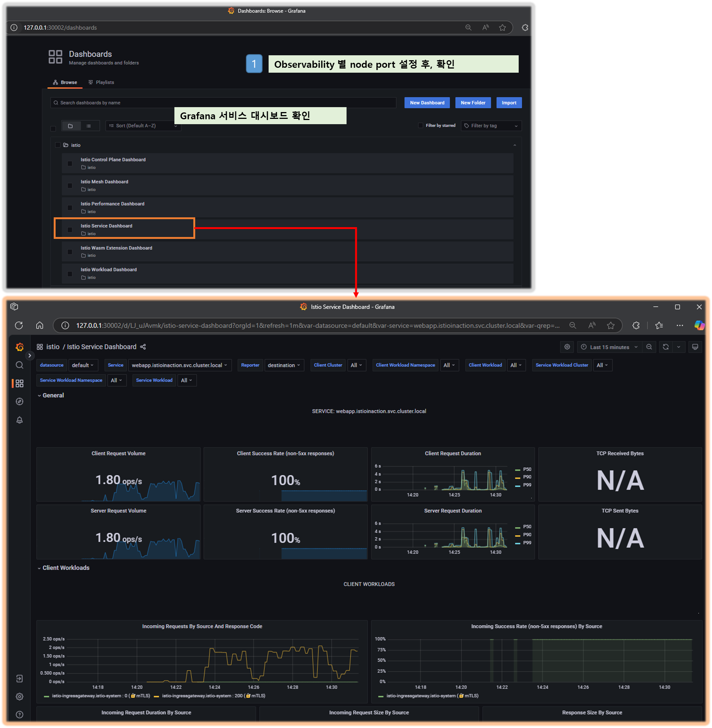Open the Alerting bell icon in the sidebar
This screenshot has width=712, height=728.
[20, 420]
